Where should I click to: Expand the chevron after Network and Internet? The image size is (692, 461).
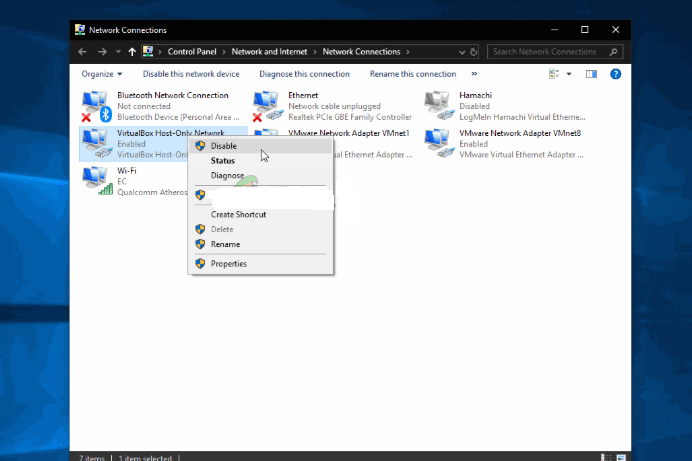point(315,52)
